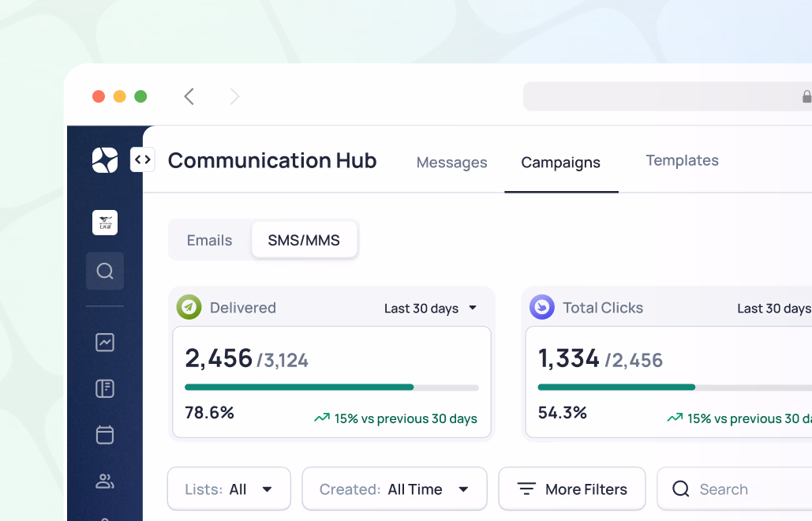Click the green Delivered paper-plane icon
Screen dimensions: 812x521
point(189,307)
